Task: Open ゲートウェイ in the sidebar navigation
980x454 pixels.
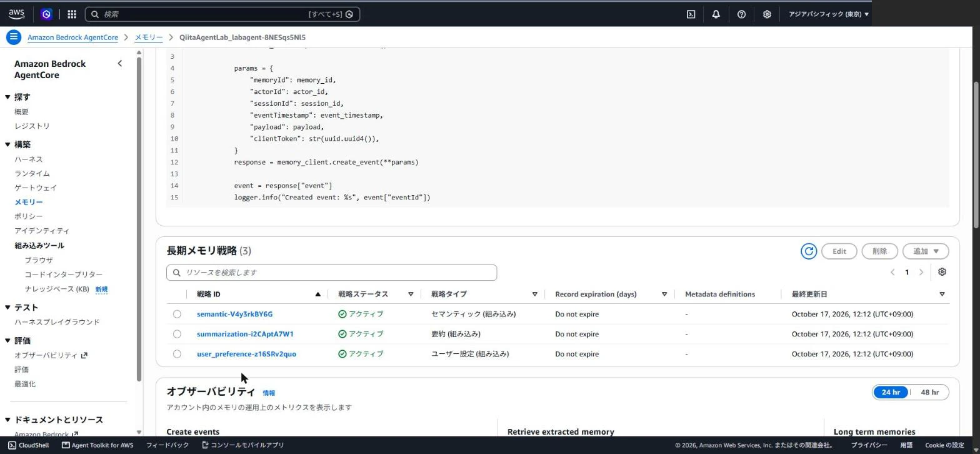Action: coord(36,188)
